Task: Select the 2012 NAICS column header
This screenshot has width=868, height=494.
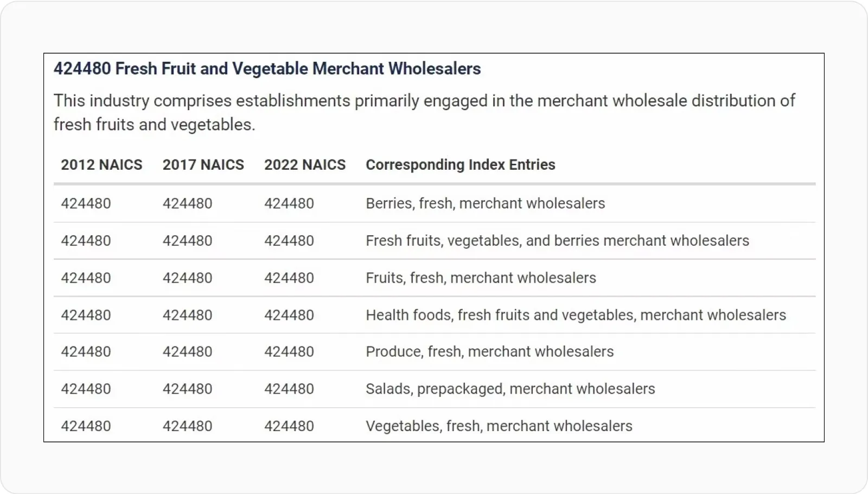Action: [101, 165]
